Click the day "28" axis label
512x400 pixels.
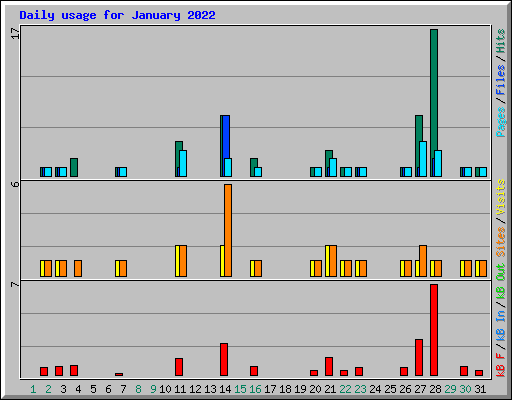pyautogui.click(x=435, y=389)
